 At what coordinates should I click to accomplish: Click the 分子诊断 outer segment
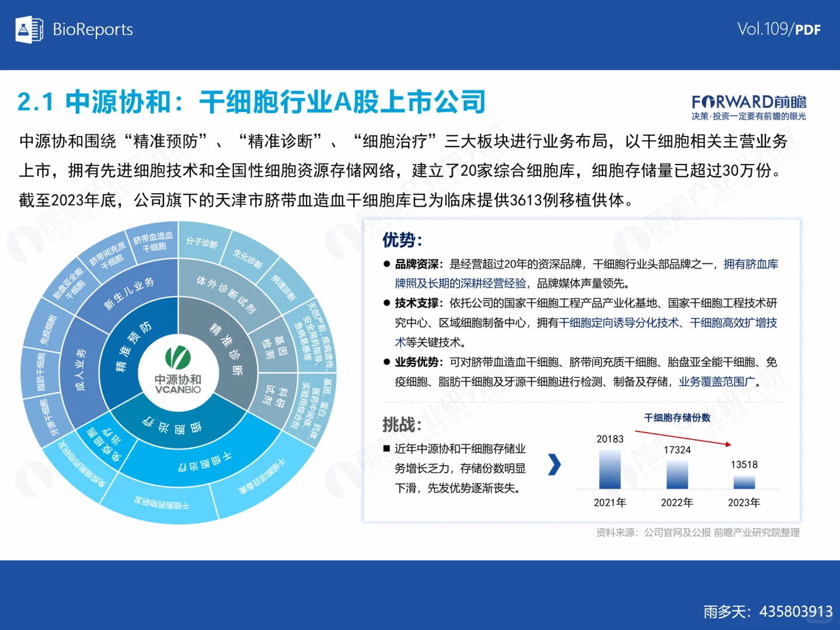click(x=203, y=243)
